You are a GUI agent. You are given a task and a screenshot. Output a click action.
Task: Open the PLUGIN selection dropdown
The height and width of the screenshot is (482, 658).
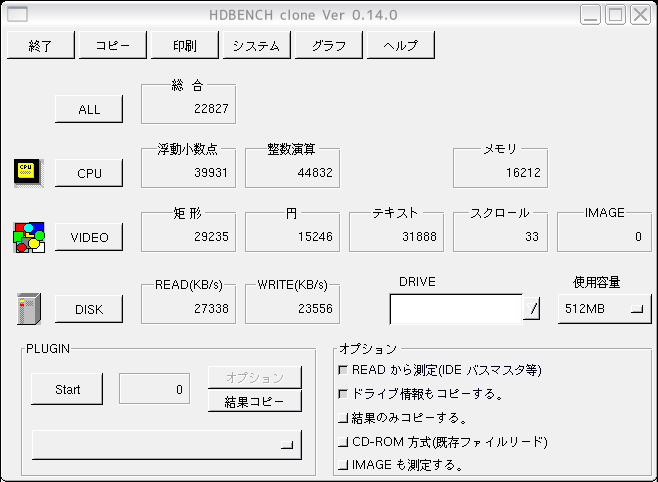click(167, 444)
